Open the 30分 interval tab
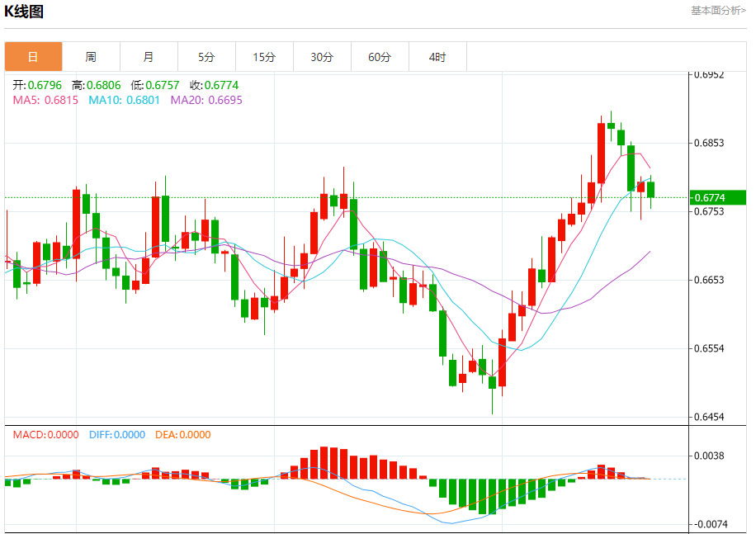This screenshot has height=534, width=756. pyautogui.click(x=323, y=57)
